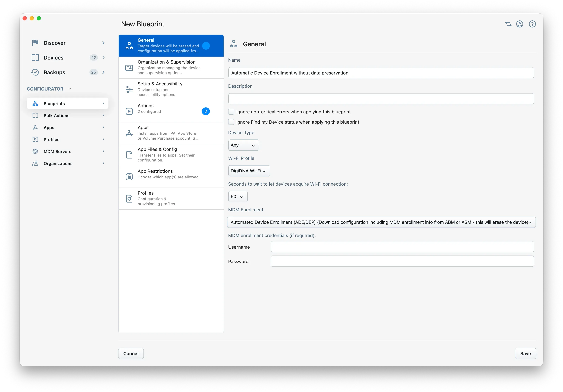Click the MDM Servers globe icon

click(x=35, y=151)
